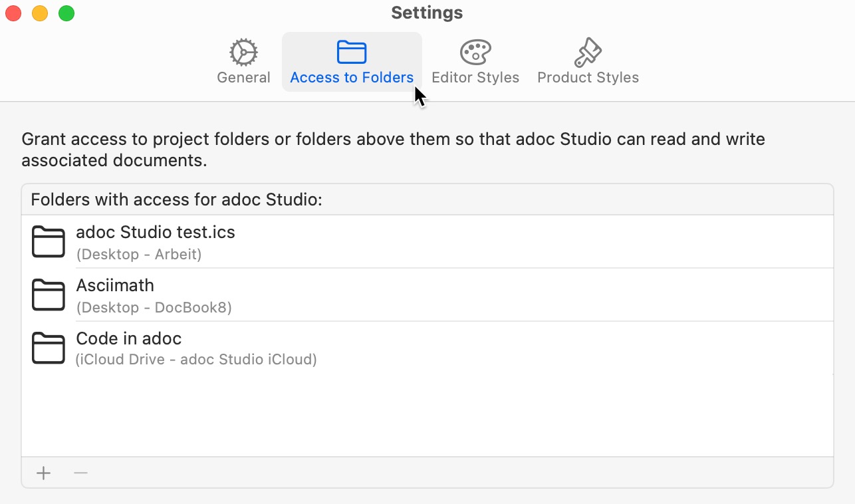Click the (Desktop - DocBook8) location text
The image size is (855, 504).
[154, 307]
